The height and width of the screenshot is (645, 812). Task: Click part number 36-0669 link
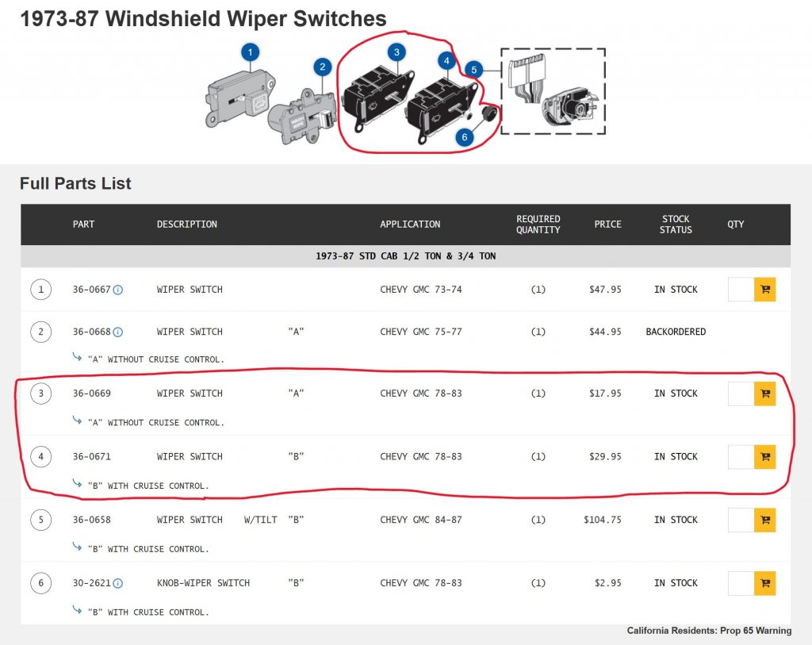(92, 394)
